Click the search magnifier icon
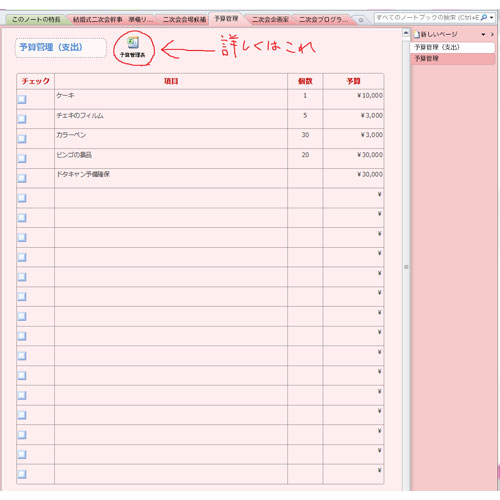The height and width of the screenshot is (500, 500). point(484,17)
